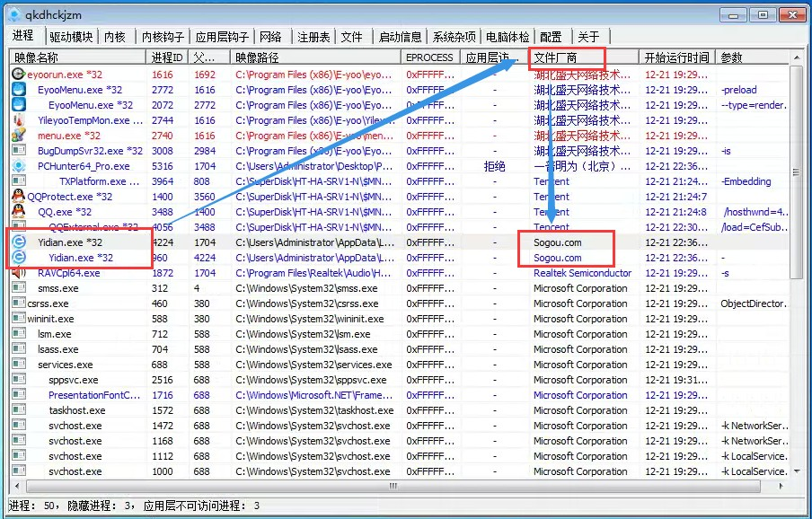Click the horizontal scrollbar left arrow

17,487
